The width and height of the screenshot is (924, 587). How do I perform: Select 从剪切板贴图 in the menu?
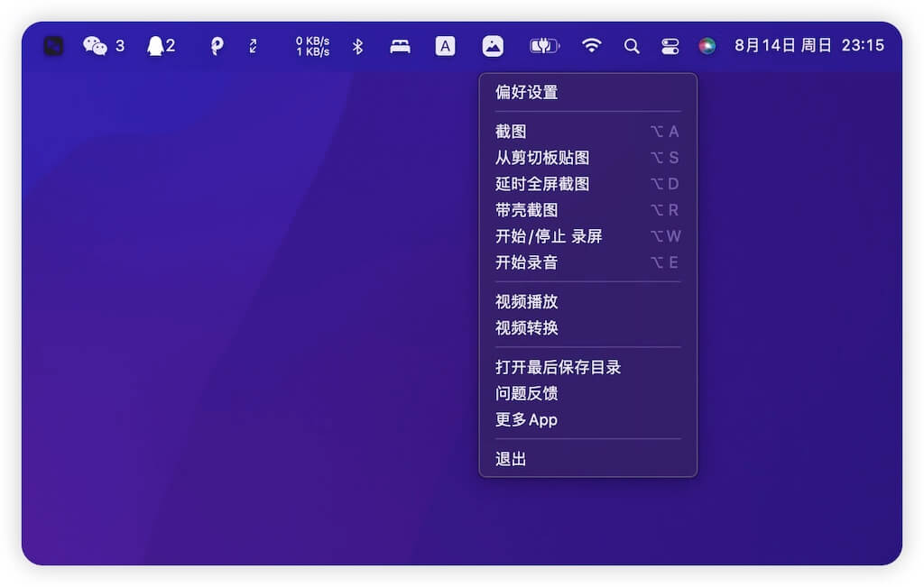coord(542,158)
